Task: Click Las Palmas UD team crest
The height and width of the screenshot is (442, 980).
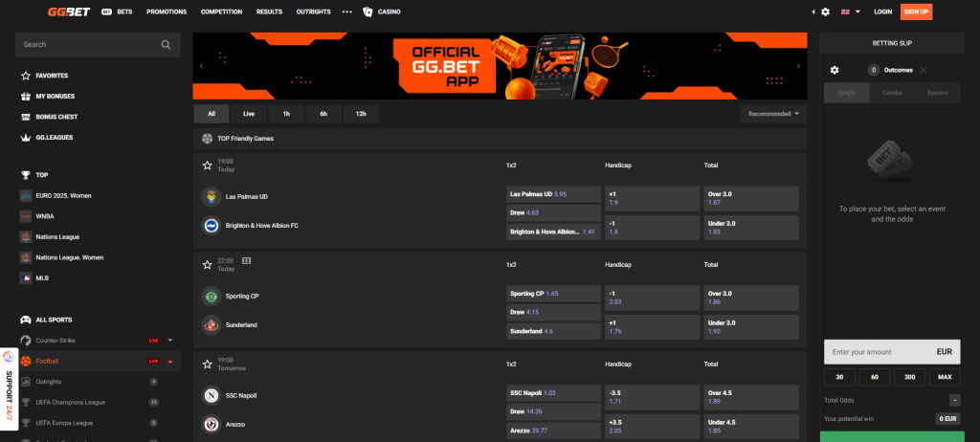Action: click(x=212, y=196)
